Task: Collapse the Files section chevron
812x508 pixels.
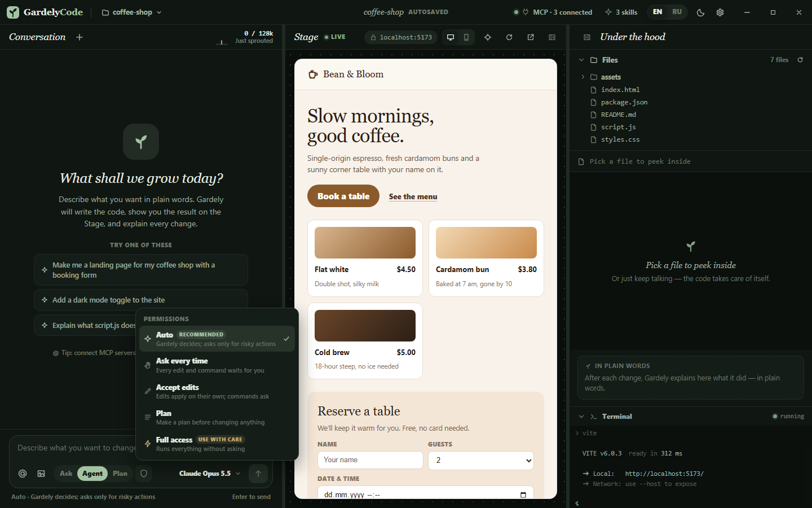Action: (x=581, y=60)
